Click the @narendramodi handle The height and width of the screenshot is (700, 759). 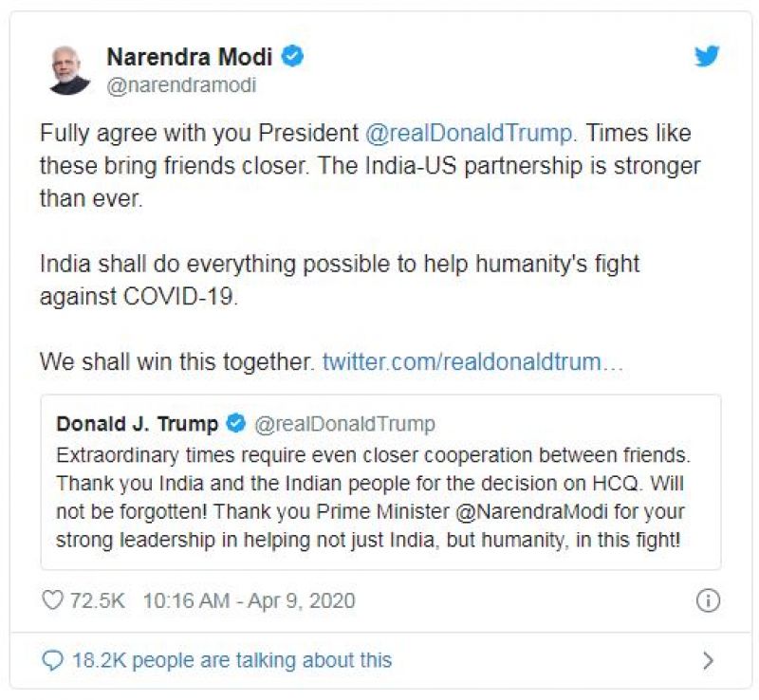pyautogui.click(x=181, y=85)
